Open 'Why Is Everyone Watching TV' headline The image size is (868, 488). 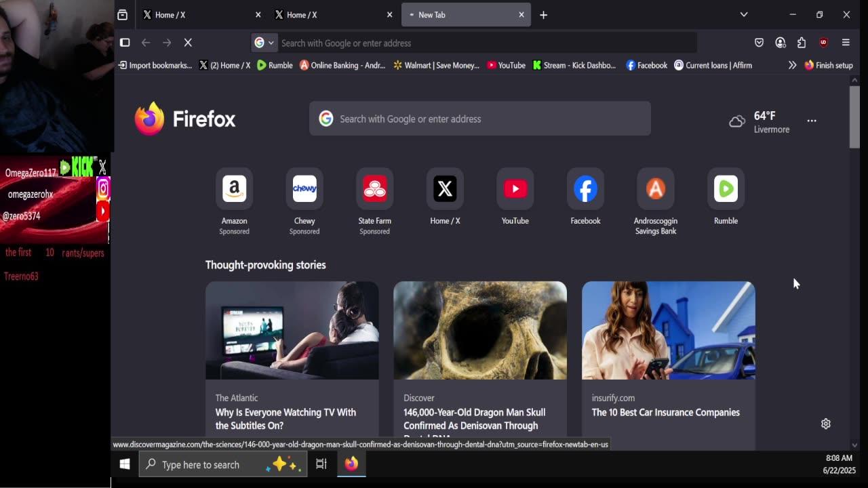click(285, 419)
